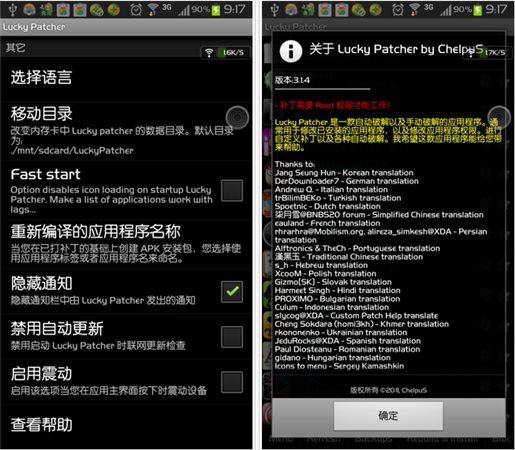
Task: Open 重新编译的应用程序名称 setting
Action: tap(126, 244)
